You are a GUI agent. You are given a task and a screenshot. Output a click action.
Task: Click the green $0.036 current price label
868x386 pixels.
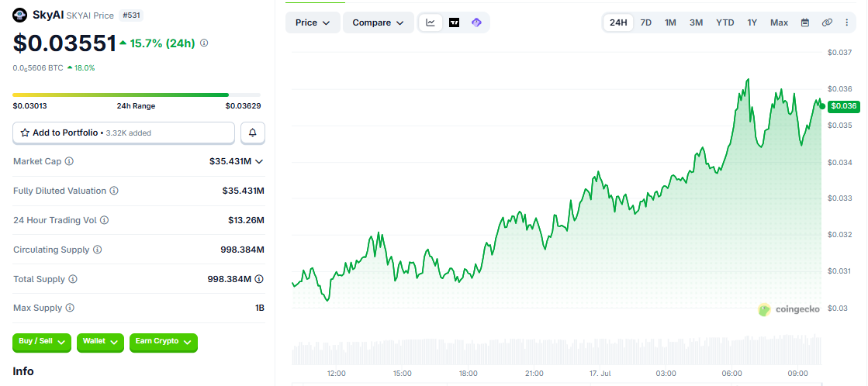844,106
